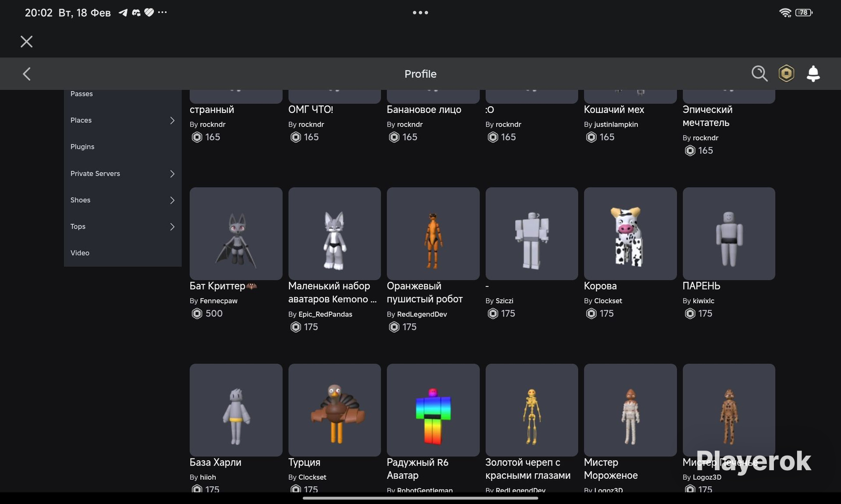This screenshot has height=504, width=841.
Task: Open creator Sziczi's profile link
Action: (504, 301)
